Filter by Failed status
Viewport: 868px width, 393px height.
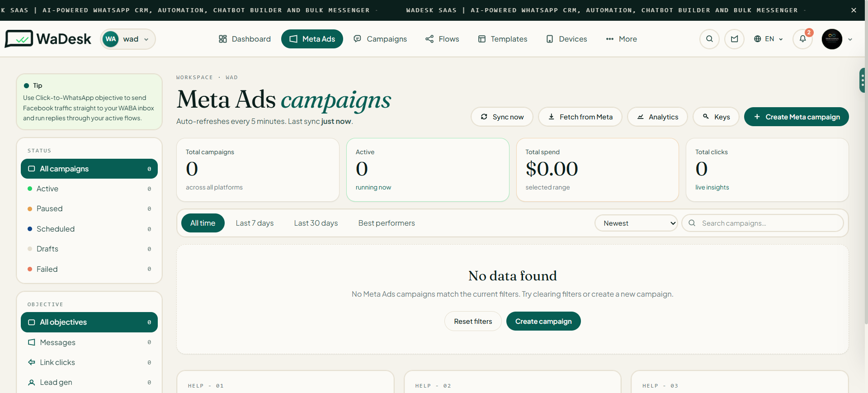point(89,269)
